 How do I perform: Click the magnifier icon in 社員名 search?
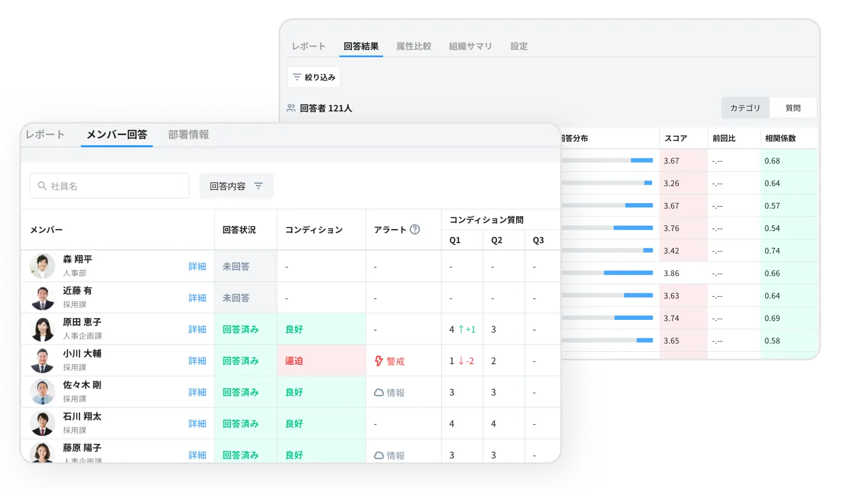(x=42, y=186)
